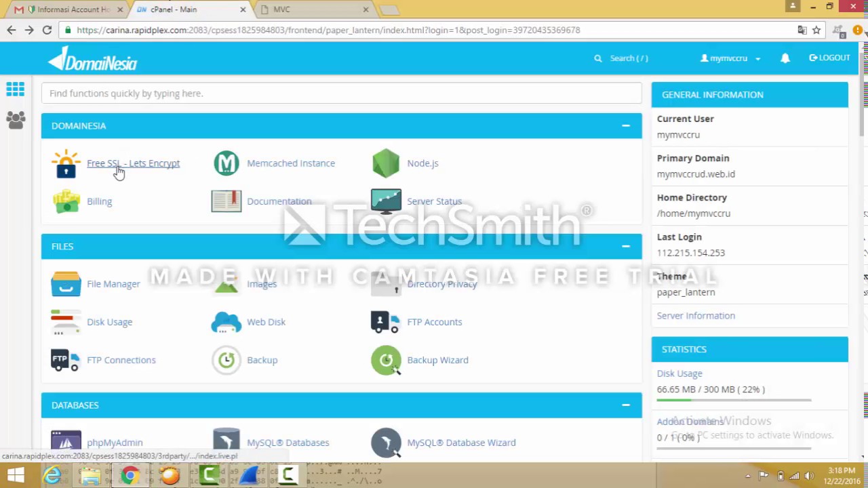The height and width of the screenshot is (488, 868).
Task: Collapse the DATABASES section
Action: coord(626,405)
